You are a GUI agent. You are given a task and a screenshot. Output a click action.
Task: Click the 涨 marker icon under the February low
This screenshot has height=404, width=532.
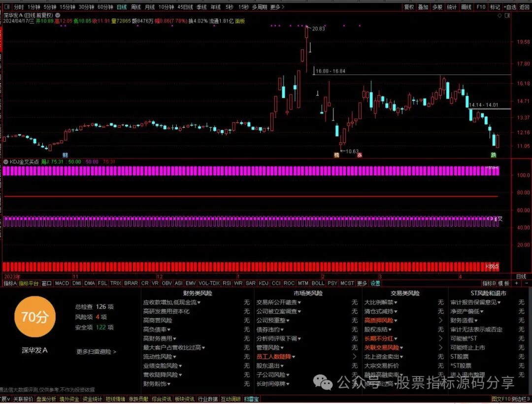(360, 155)
